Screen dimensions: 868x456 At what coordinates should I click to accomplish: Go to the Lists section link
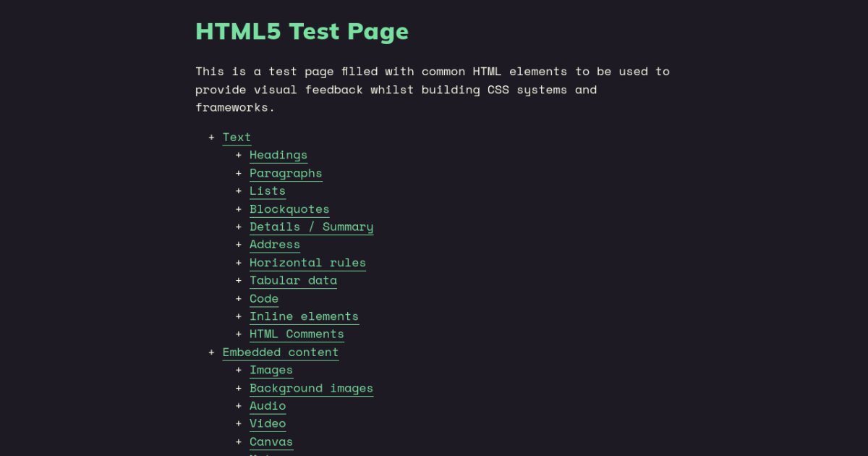268,191
